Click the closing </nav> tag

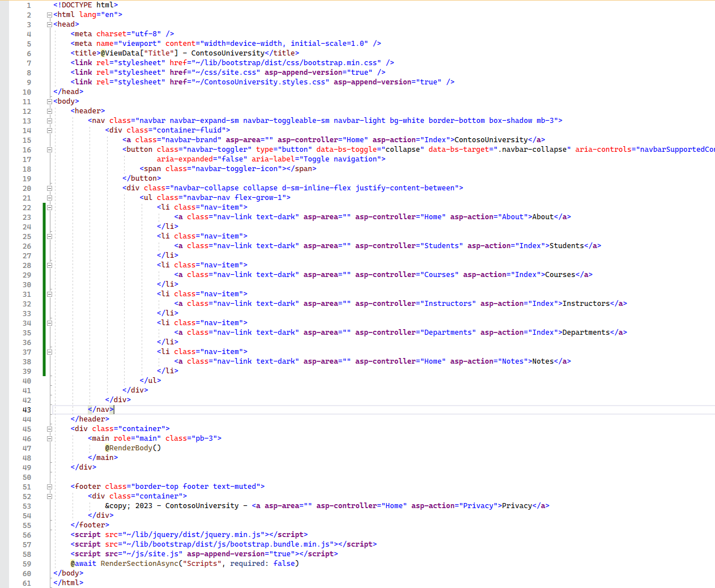pos(101,410)
